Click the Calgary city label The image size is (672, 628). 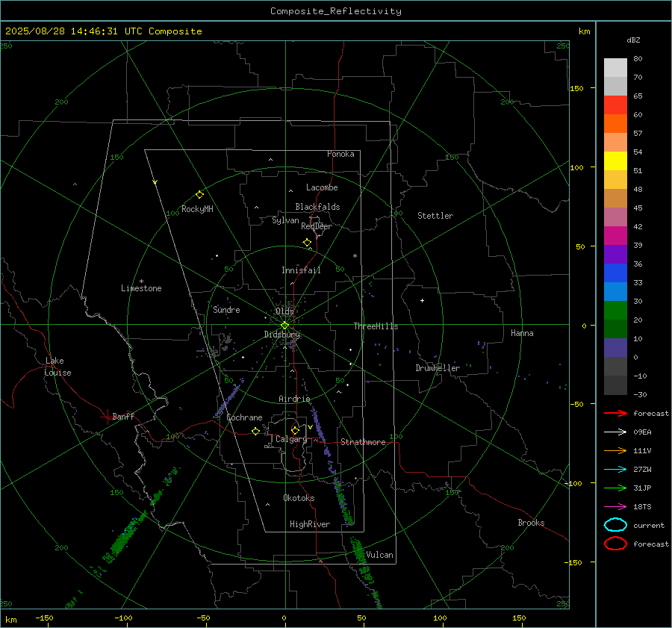click(291, 439)
